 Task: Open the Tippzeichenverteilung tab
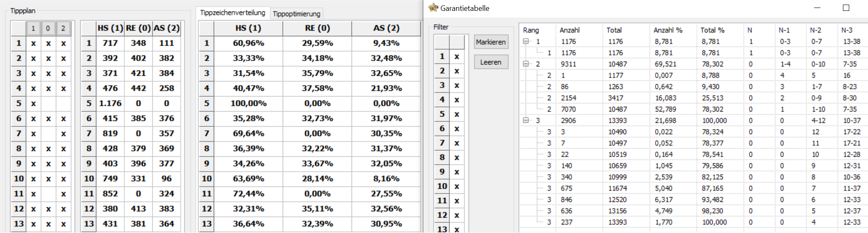pyautogui.click(x=233, y=13)
